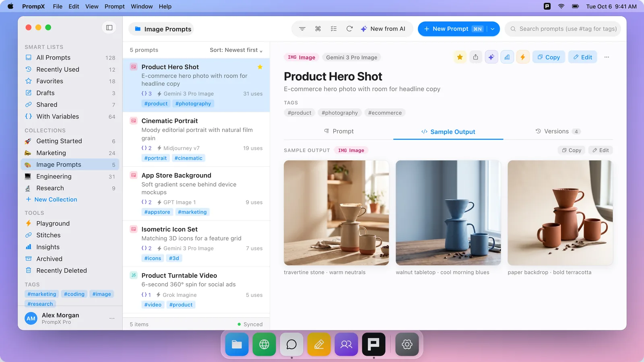Select Product Turntable Video prompt
Image resolution: width=644 pixels, height=362 pixels.
click(196, 290)
